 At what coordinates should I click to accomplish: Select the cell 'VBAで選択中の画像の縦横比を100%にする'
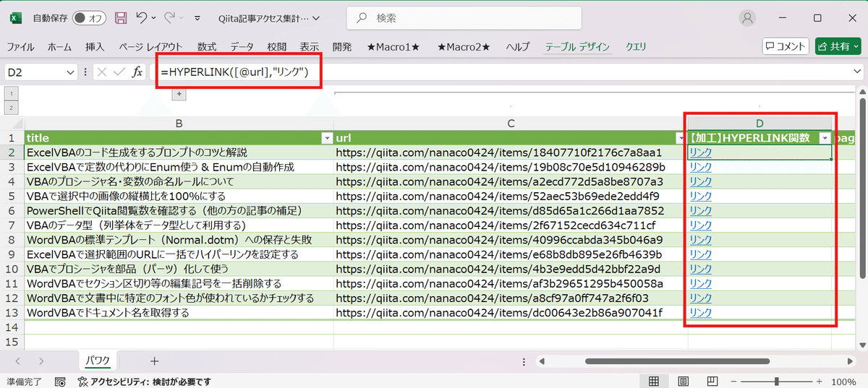click(179, 196)
